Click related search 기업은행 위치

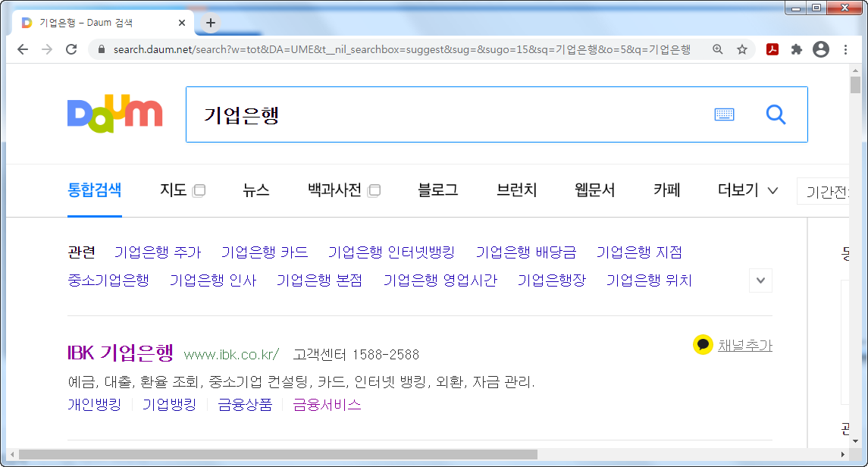click(649, 281)
